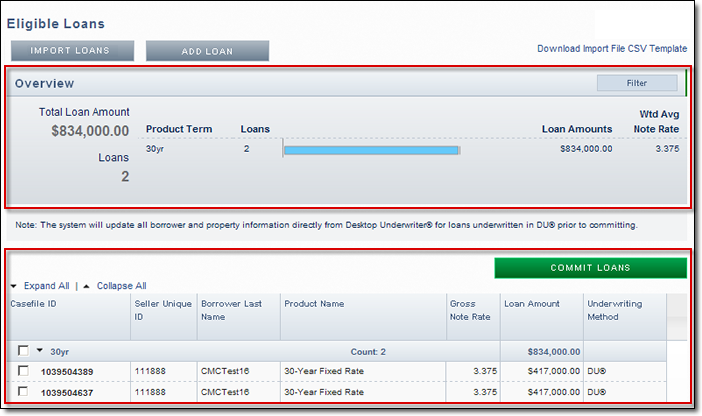Collapse the 30yr group row triangle
Viewport: 702px width, 416px height.
pos(40,351)
